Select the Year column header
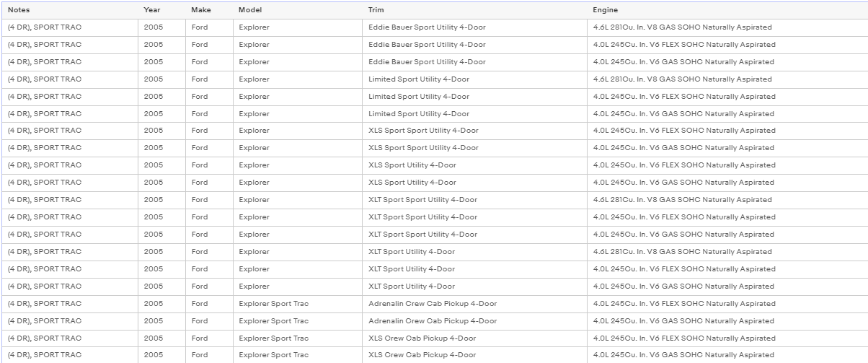 pyautogui.click(x=161, y=10)
